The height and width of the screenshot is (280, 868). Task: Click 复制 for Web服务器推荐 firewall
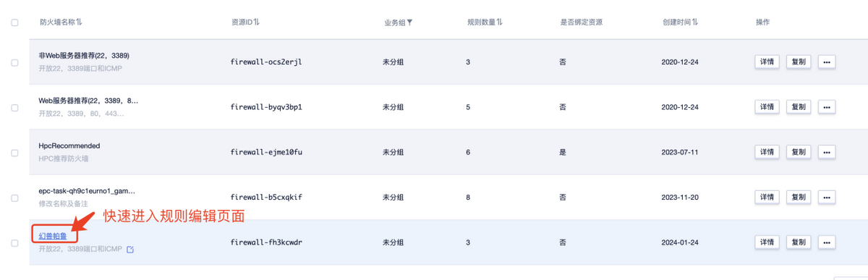799,107
